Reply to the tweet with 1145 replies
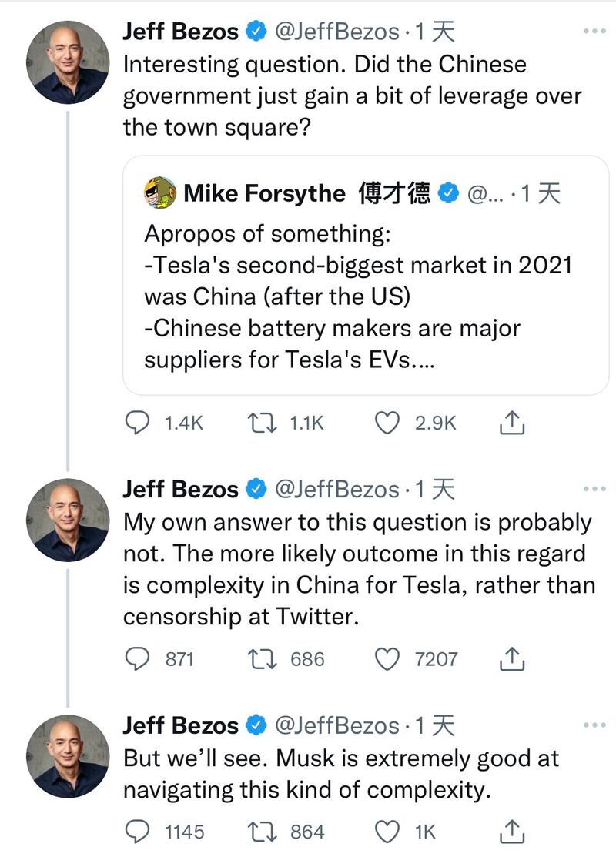Viewport: 616px width, 857px height. [x=137, y=832]
